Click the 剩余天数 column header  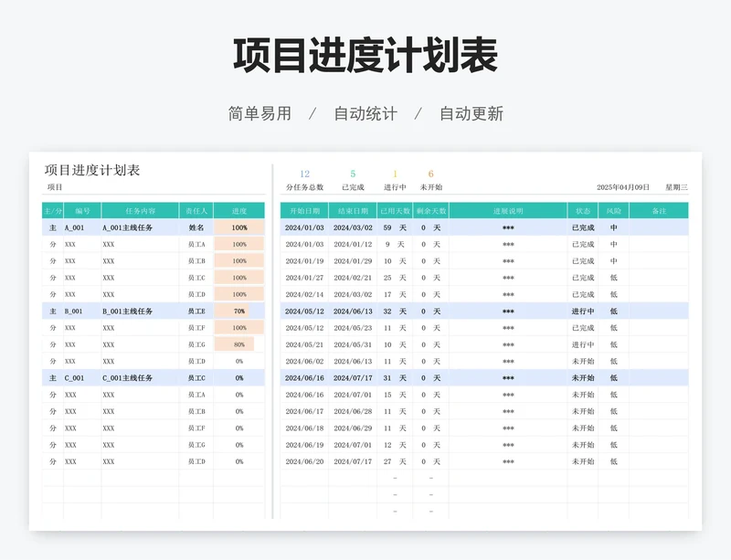(x=430, y=211)
